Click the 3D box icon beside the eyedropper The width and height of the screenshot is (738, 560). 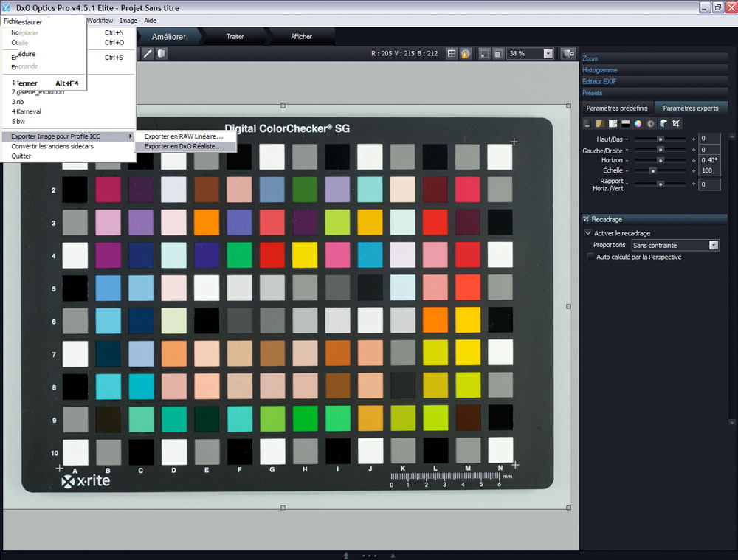(x=162, y=54)
